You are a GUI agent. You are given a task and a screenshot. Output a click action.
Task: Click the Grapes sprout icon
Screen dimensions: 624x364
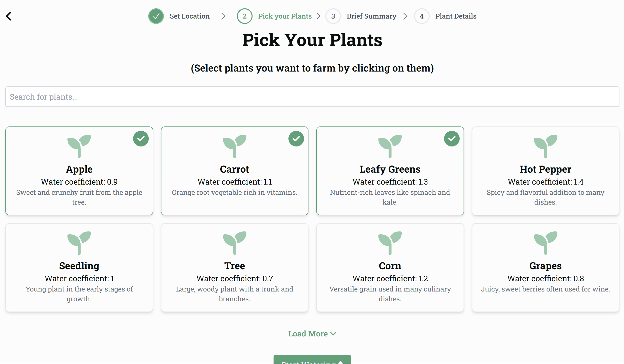tap(545, 243)
